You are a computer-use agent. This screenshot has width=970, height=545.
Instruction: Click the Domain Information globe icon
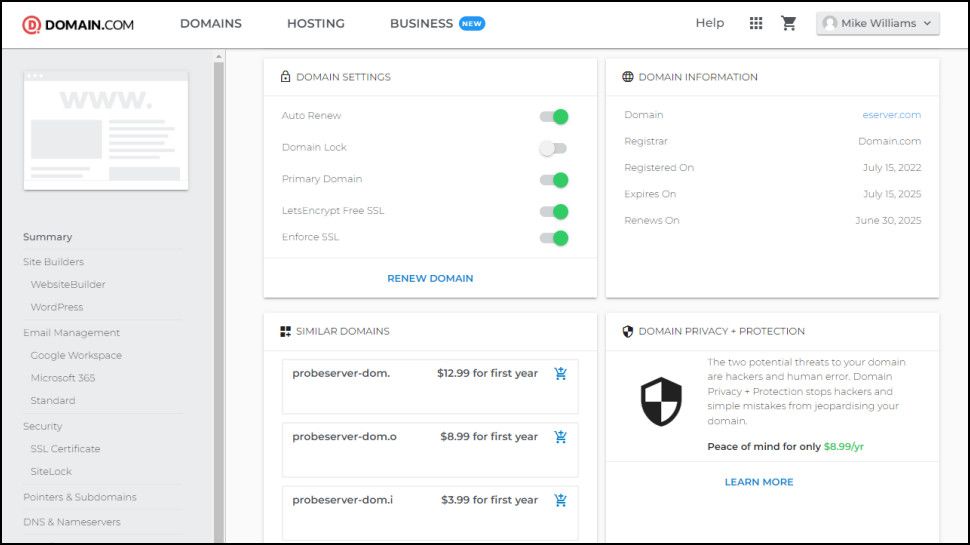point(627,77)
